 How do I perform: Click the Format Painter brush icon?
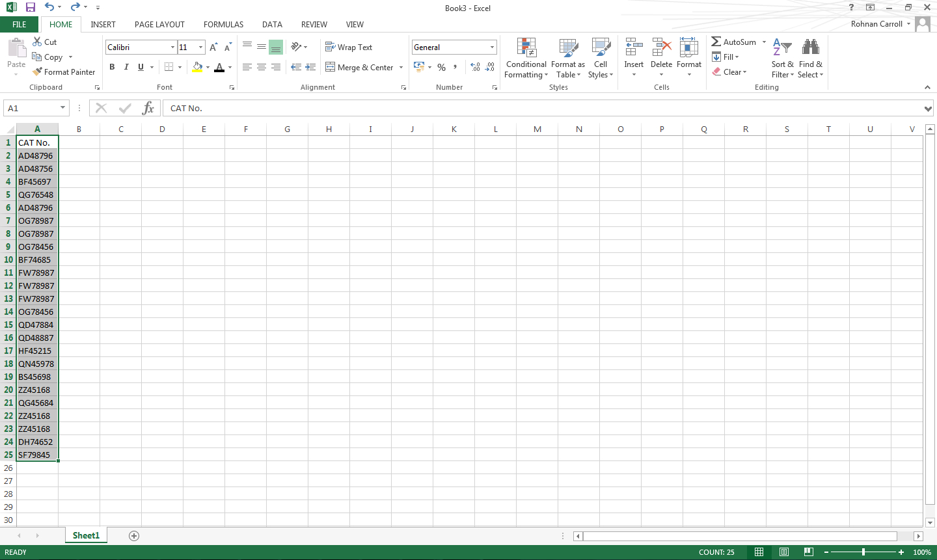pyautogui.click(x=38, y=72)
